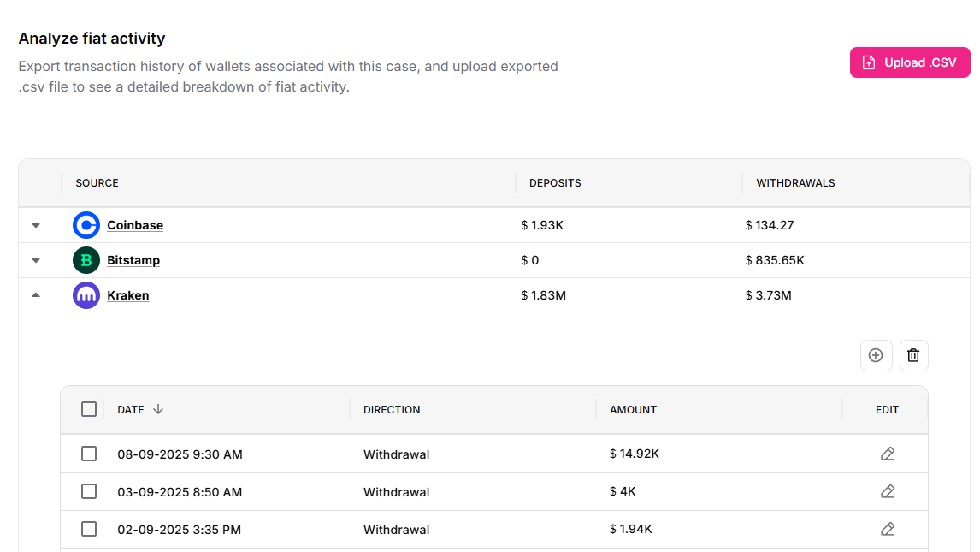Click Kraken deposits value $ 1.83M
Image resolution: width=980 pixels, height=552 pixels.
point(544,295)
